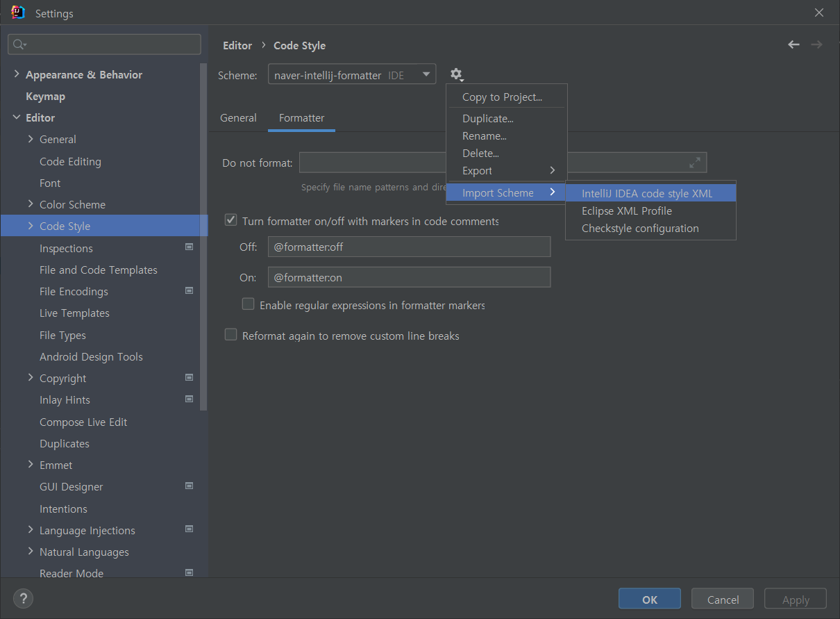Choose Duplicate... from scheme menu
The height and width of the screenshot is (619, 840).
(507, 119)
